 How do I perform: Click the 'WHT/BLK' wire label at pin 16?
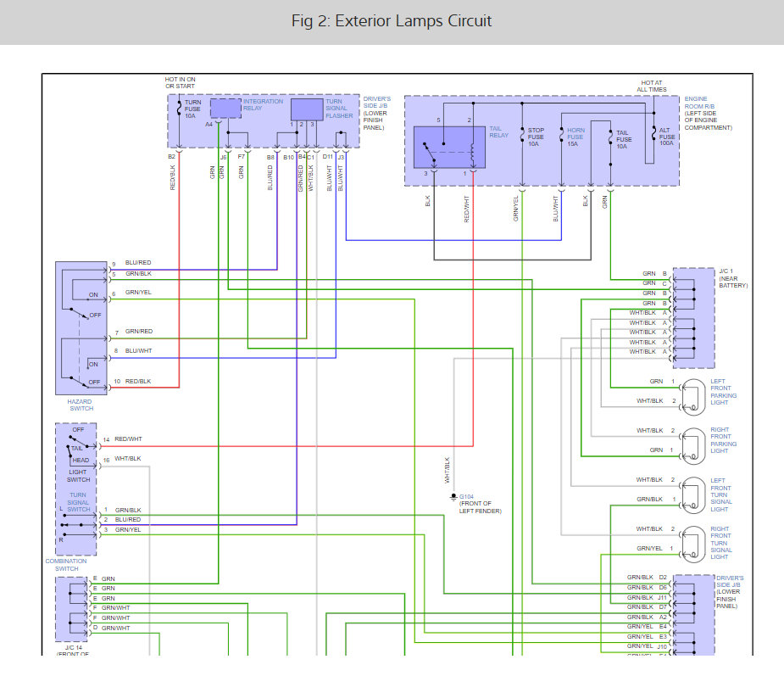pyautogui.click(x=128, y=458)
